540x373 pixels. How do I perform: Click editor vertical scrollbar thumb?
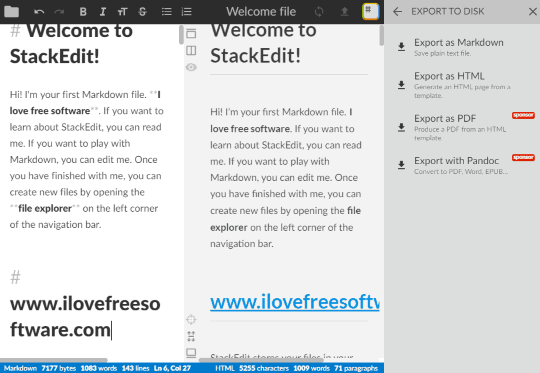pyautogui.click(x=181, y=35)
